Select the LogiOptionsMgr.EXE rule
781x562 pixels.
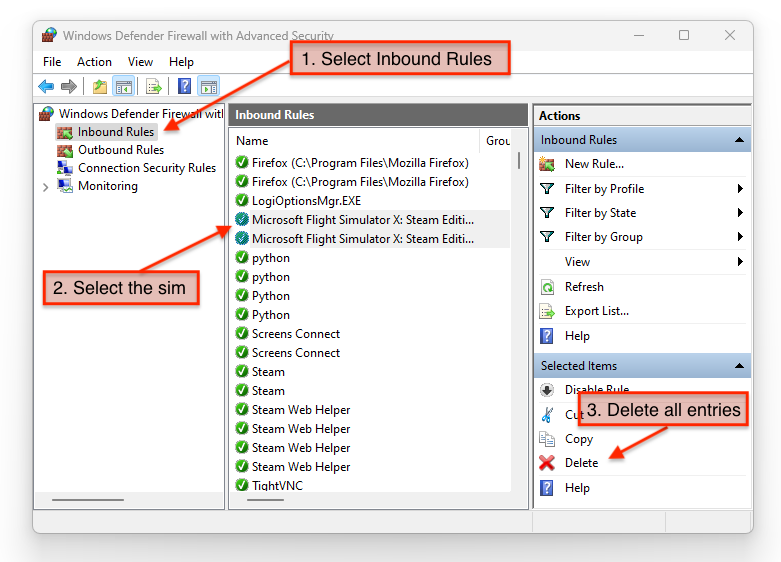pyautogui.click(x=372, y=201)
